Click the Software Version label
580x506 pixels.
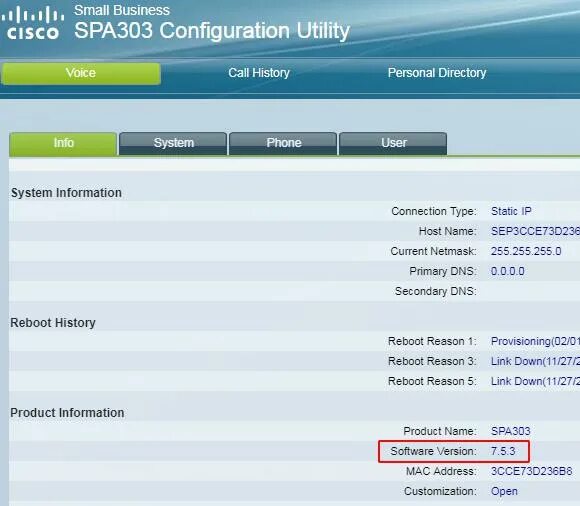point(434,451)
